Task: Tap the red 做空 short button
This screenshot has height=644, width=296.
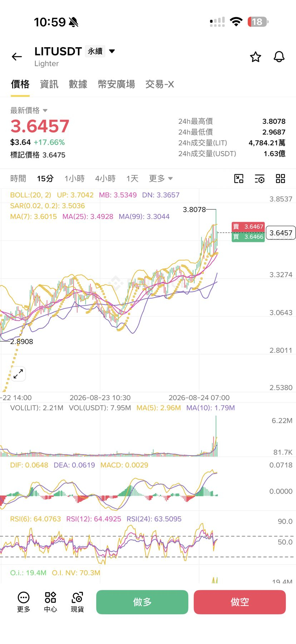Action: pos(240,602)
